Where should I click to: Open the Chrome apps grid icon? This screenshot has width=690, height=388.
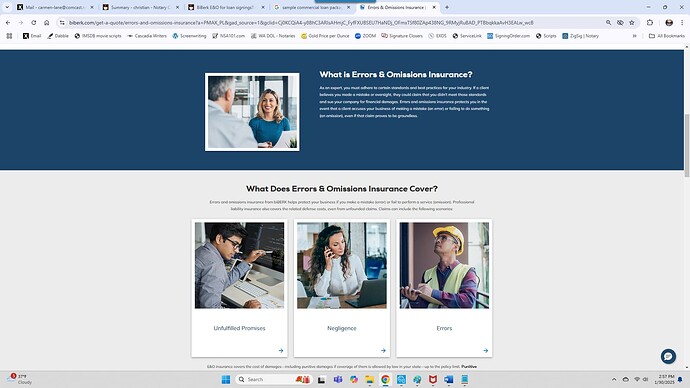click(9, 36)
